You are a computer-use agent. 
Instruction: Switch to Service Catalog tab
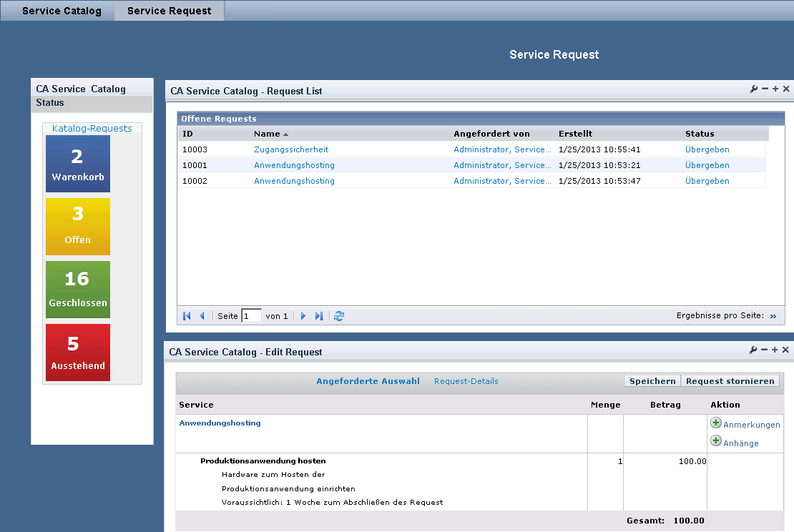[62, 11]
